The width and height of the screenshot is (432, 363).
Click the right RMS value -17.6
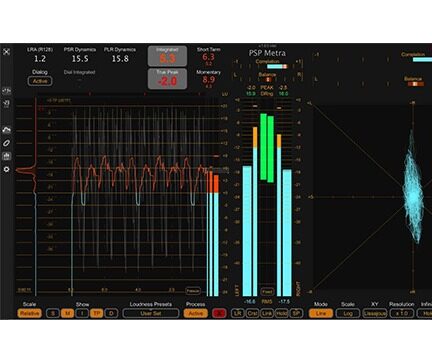[x=284, y=302]
